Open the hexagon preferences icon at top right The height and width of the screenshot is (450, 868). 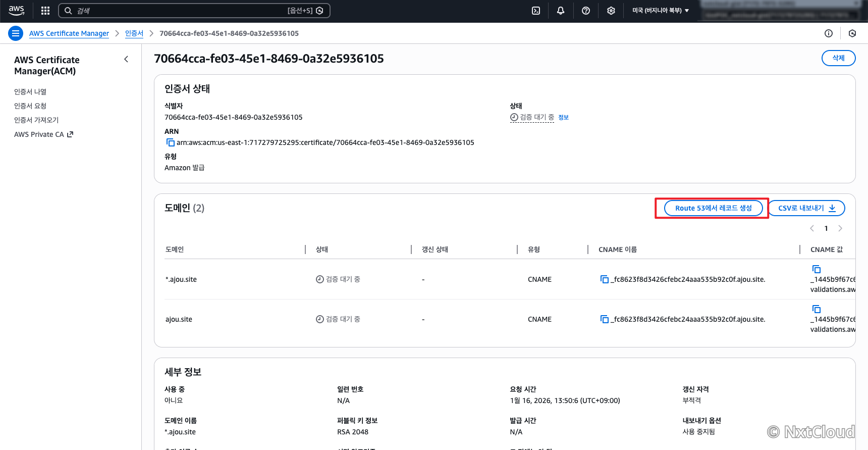pos(852,33)
